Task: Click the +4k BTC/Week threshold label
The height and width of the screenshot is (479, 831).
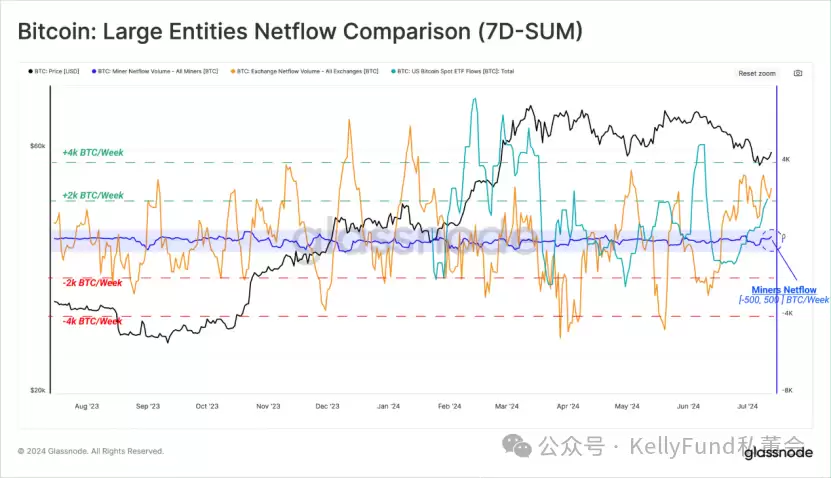Action: tap(93, 152)
